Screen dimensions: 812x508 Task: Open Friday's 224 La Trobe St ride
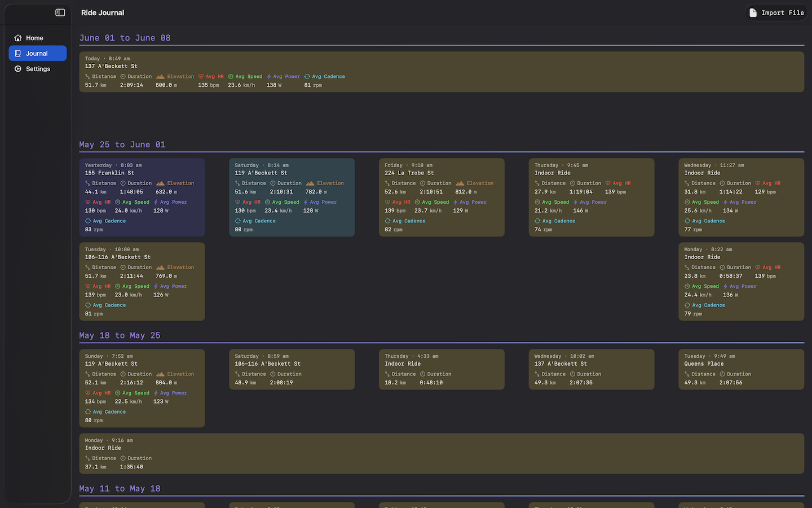442,197
